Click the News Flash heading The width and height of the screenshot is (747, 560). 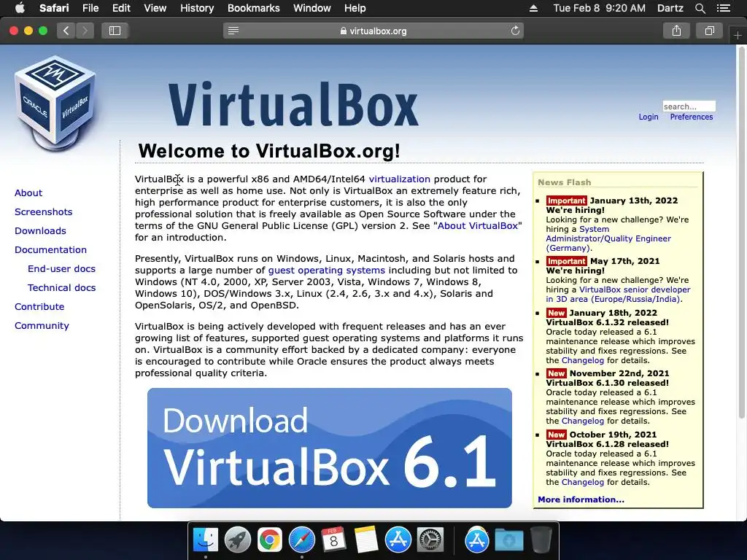pyautogui.click(x=564, y=182)
